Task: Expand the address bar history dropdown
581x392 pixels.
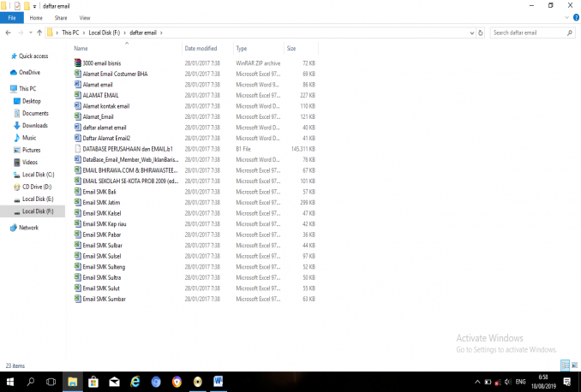Action: (x=471, y=33)
